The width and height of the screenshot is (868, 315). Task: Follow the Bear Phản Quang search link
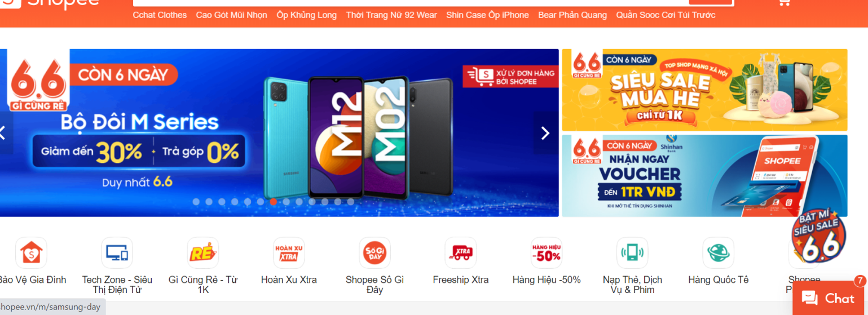pos(572,15)
